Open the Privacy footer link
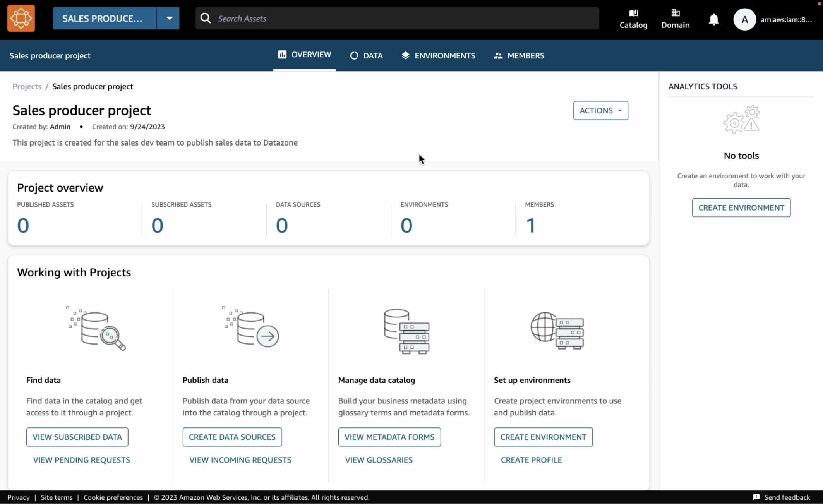 point(19,497)
